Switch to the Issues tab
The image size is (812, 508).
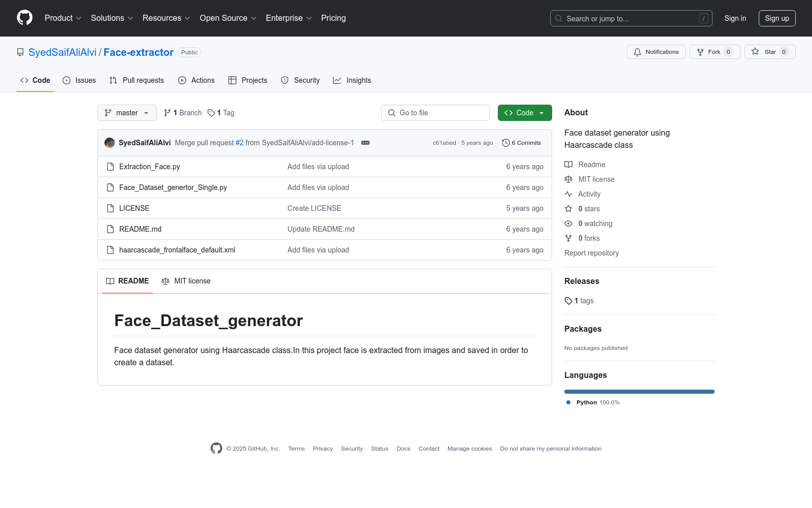(79, 80)
